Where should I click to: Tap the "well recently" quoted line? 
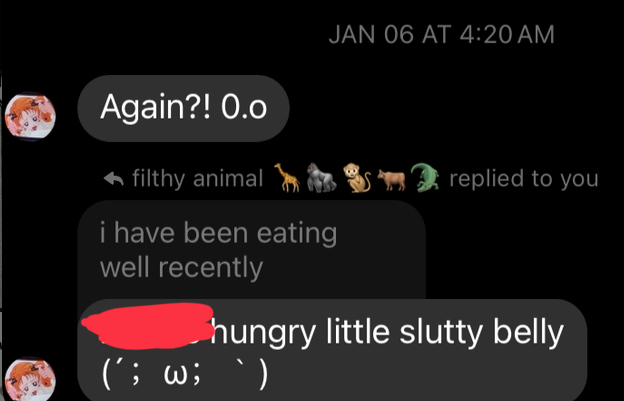click(181, 267)
